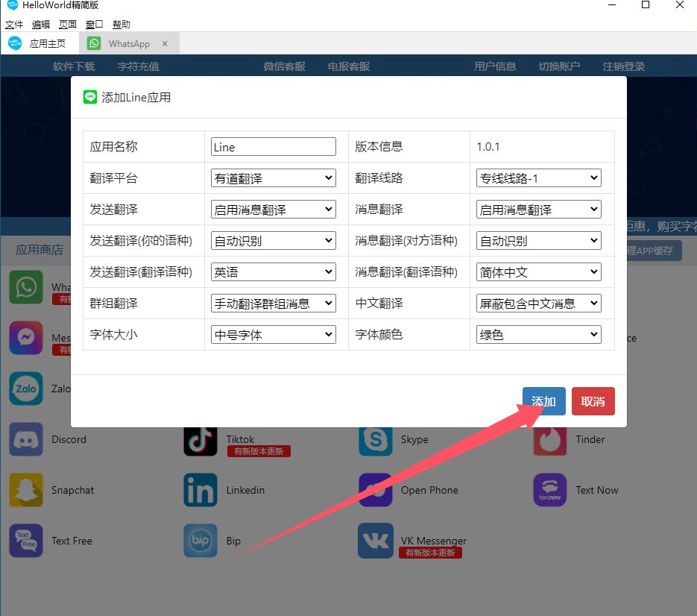Image resolution: width=697 pixels, height=616 pixels.
Task: Click 切换账户 link
Action: point(560,66)
